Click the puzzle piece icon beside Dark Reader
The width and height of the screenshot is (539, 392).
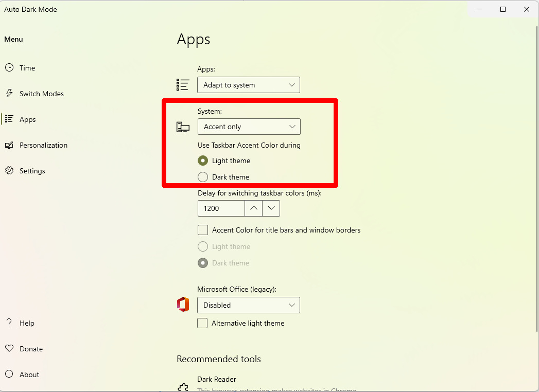coord(182,386)
